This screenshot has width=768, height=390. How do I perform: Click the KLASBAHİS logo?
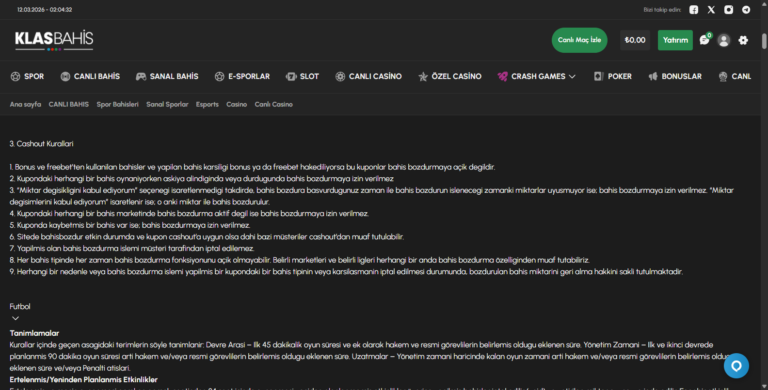click(54, 40)
